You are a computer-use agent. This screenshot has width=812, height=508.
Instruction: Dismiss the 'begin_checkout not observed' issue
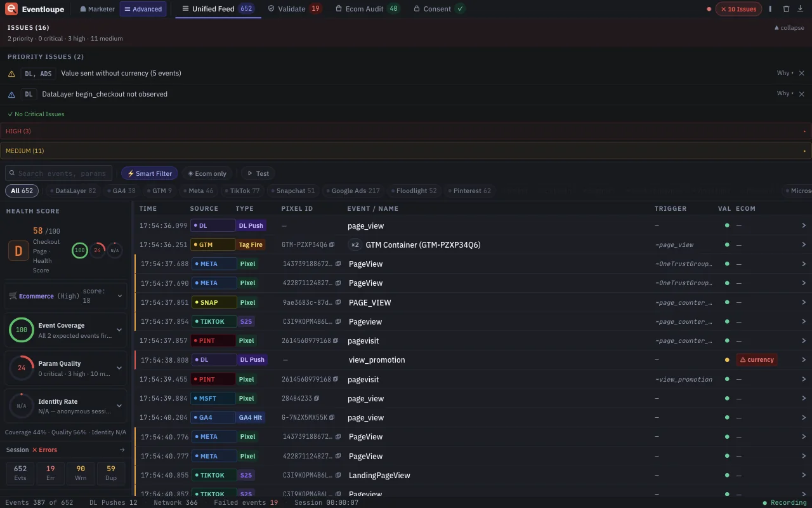(x=802, y=94)
